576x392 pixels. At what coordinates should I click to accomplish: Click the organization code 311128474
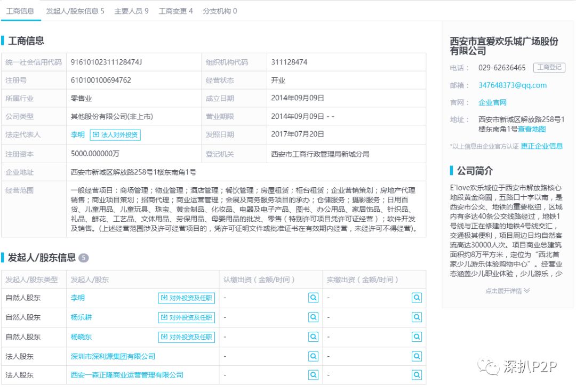pyautogui.click(x=289, y=62)
